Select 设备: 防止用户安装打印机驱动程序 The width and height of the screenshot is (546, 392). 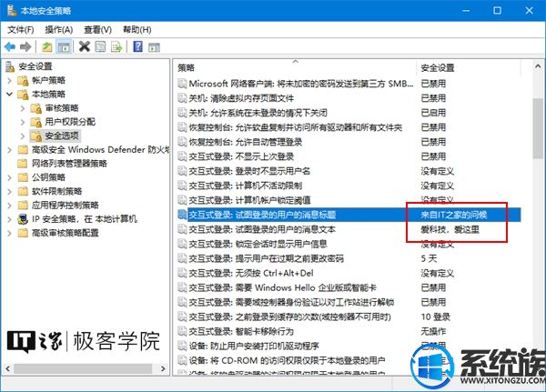349,346
